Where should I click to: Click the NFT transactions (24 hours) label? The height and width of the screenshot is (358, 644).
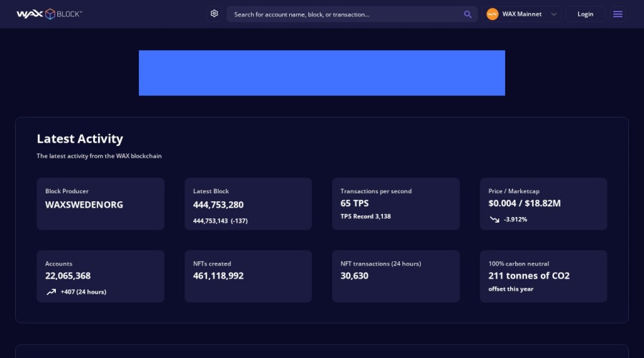381,264
